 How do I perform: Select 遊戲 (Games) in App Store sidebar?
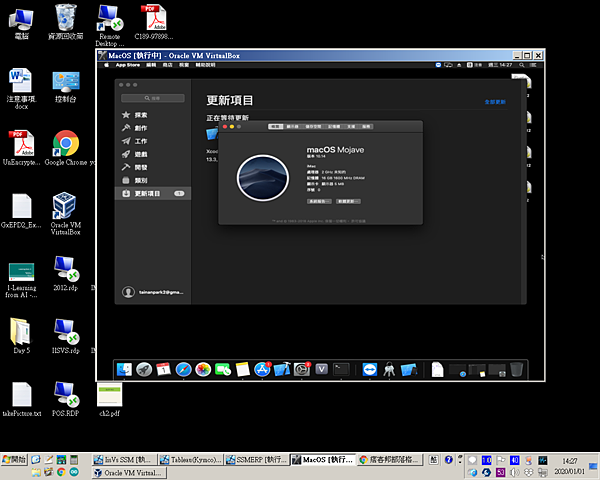pos(141,154)
